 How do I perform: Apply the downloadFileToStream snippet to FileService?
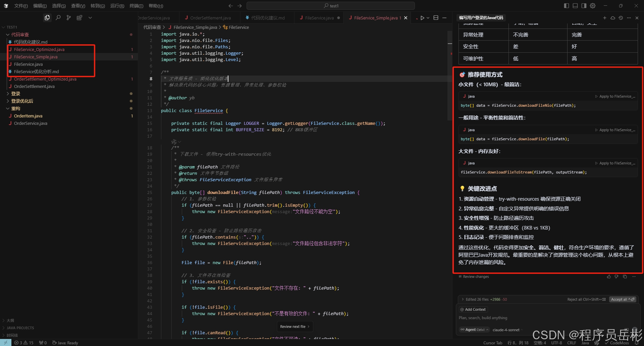(x=615, y=163)
